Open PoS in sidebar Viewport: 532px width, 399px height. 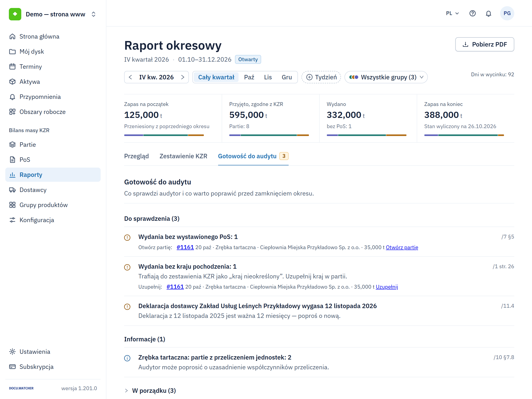53,160
